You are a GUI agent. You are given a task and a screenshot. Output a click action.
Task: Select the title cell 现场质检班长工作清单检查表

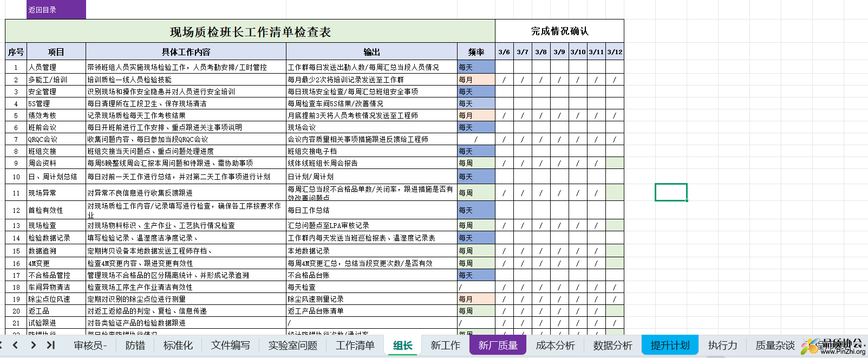point(250,31)
